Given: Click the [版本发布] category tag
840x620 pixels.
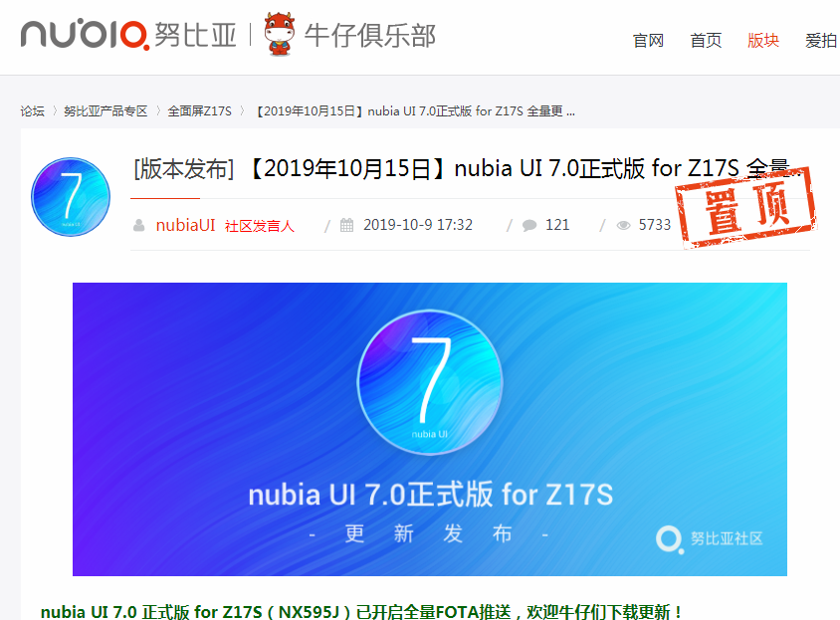Looking at the screenshot, I should click(x=183, y=169).
